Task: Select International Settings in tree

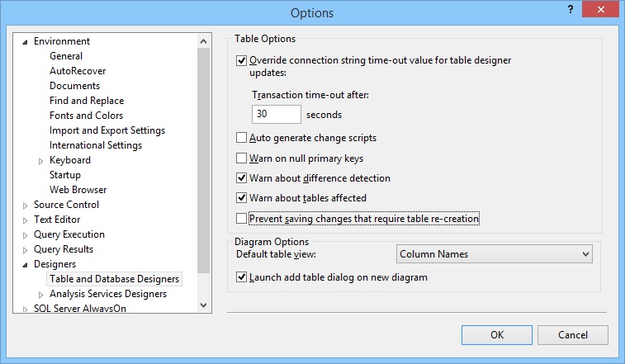Action: point(96,145)
